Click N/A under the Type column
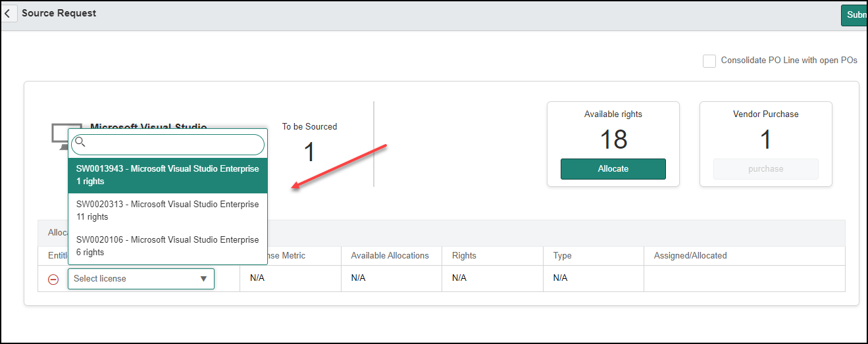This screenshot has width=868, height=344. [561, 278]
